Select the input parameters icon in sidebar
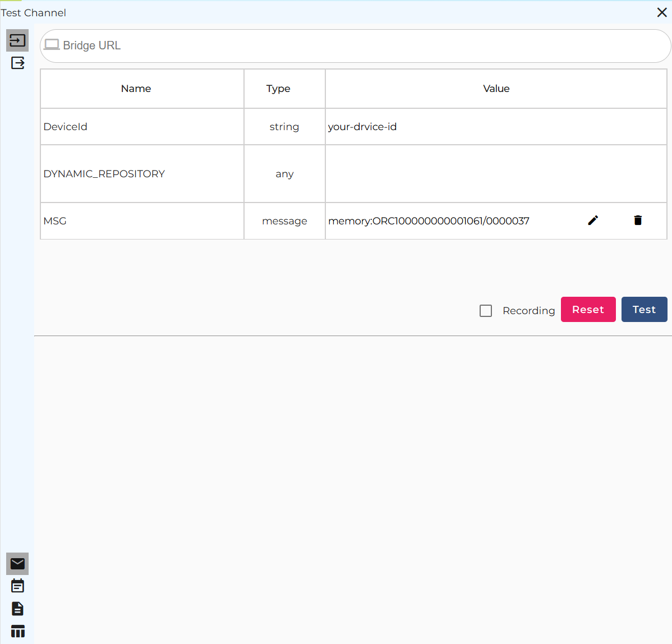 pos(17,40)
